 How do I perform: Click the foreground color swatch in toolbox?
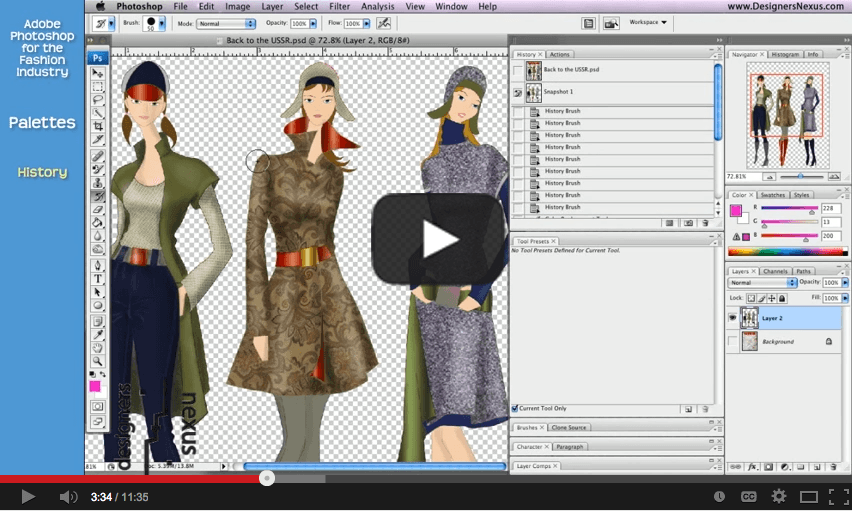click(95, 386)
